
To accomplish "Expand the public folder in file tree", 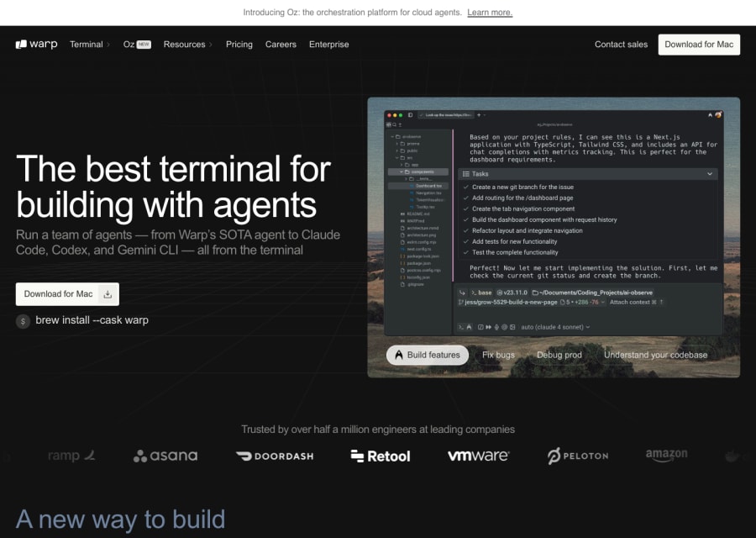I will 396,150.
